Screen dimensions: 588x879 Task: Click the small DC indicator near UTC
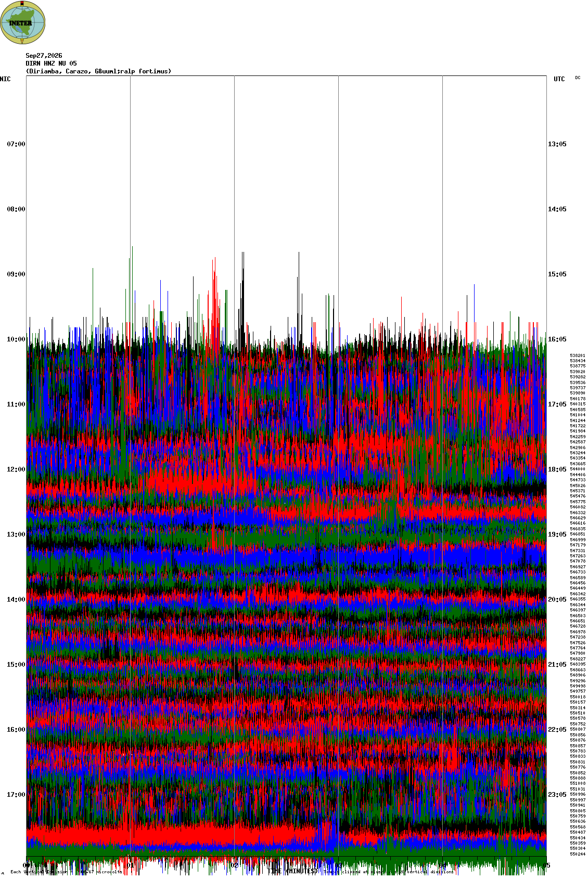click(578, 78)
